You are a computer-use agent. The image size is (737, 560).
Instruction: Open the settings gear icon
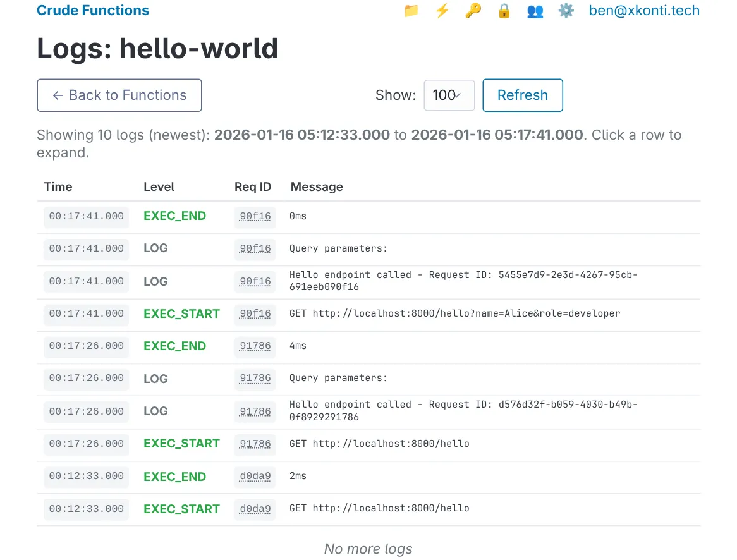pos(566,11)
